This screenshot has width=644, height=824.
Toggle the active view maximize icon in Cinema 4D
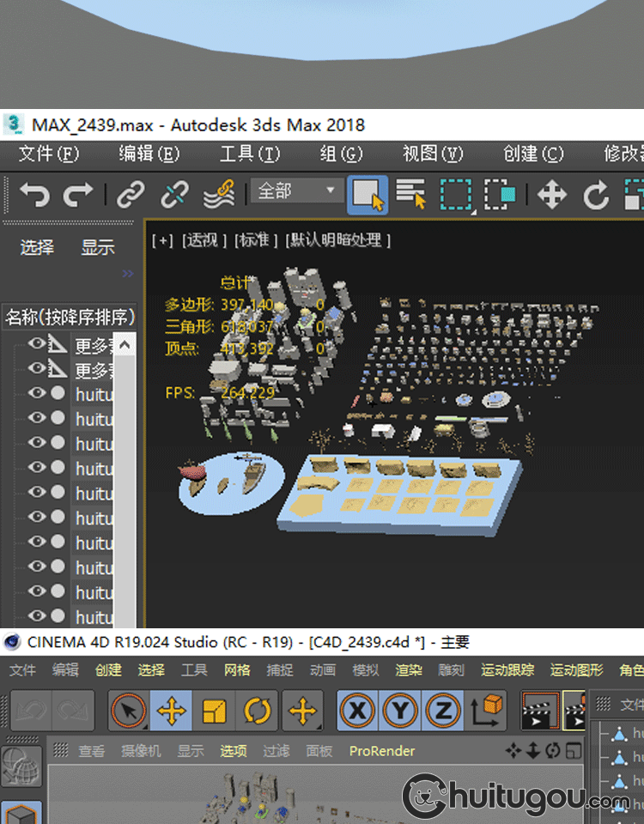point(574,751)
